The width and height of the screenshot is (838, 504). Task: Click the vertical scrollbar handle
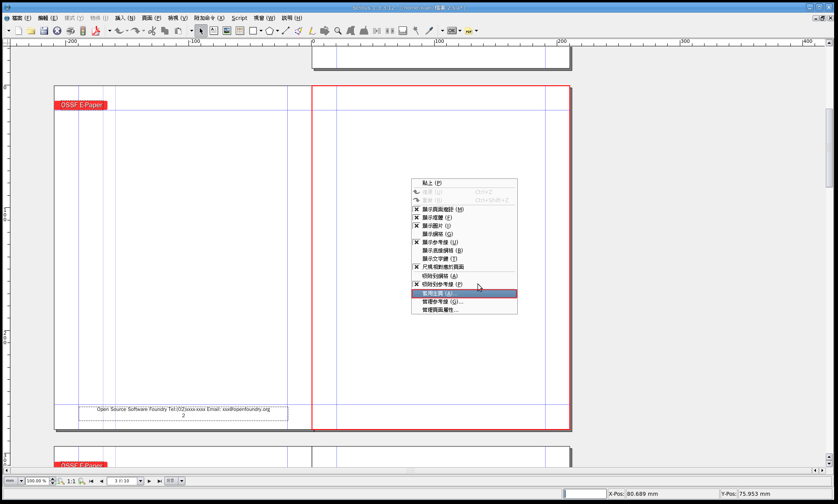click(829, 148)
